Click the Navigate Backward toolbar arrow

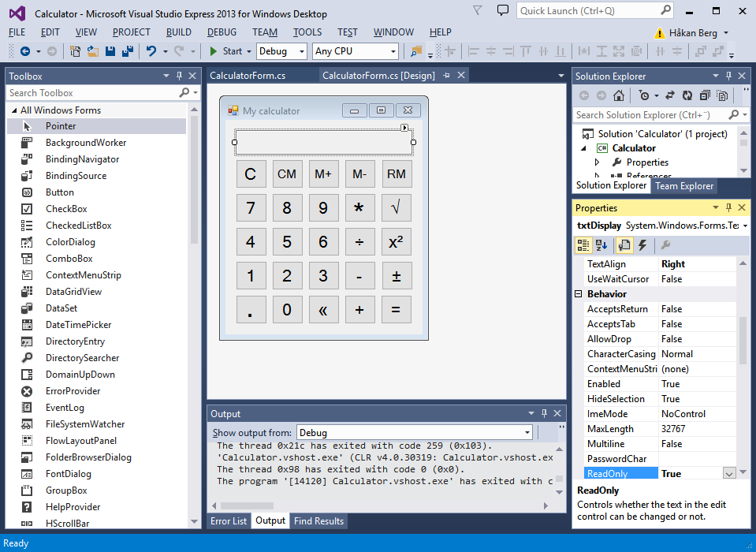click(25, 51)
